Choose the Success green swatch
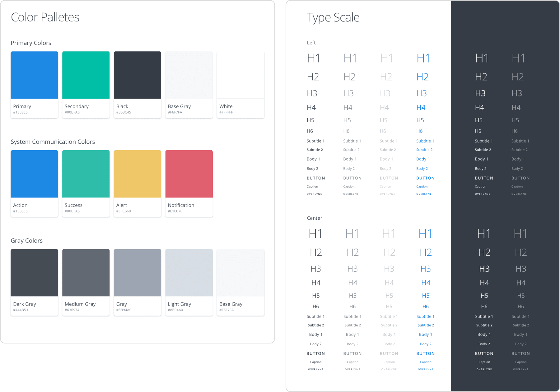The width and height of the screenshot is (560, 392). click(x=86, y=174)
